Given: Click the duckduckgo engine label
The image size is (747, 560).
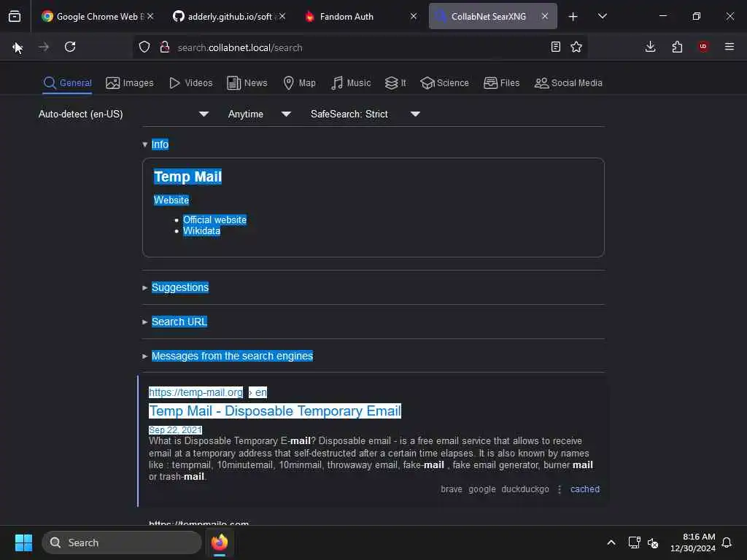Looking at the screenshot, I should coord(525,489).
